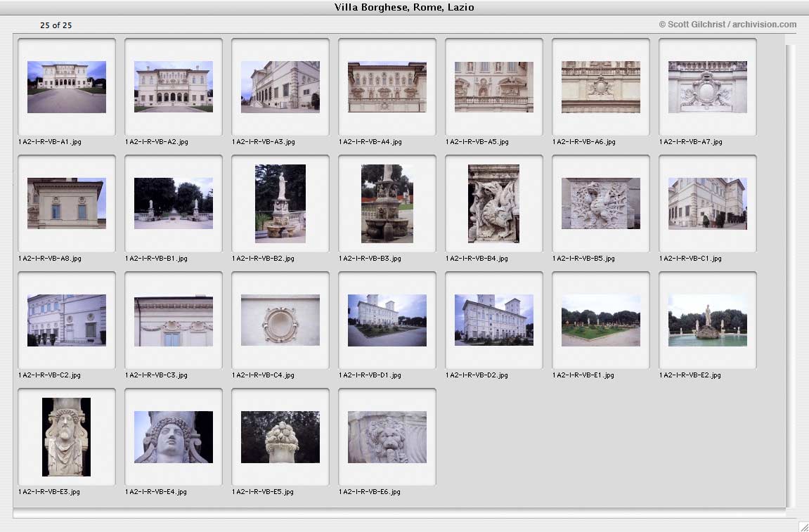809x532 pixels.
Task: Open the 1A2-I-R-VB-E1.jpg garden thumbnail
Action: [x=600, y=320]
